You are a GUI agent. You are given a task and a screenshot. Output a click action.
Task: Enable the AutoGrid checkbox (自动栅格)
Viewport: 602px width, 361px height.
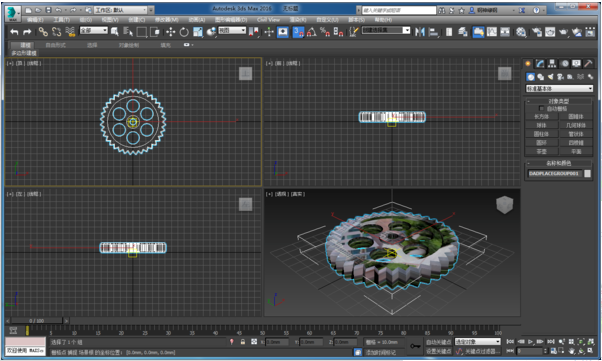541,109
